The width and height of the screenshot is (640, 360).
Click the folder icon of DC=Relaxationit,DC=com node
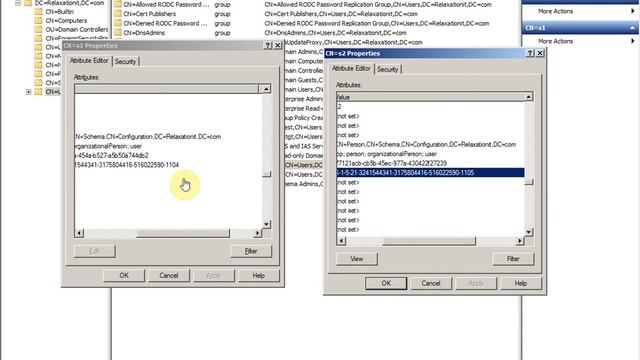coord(28,3)
